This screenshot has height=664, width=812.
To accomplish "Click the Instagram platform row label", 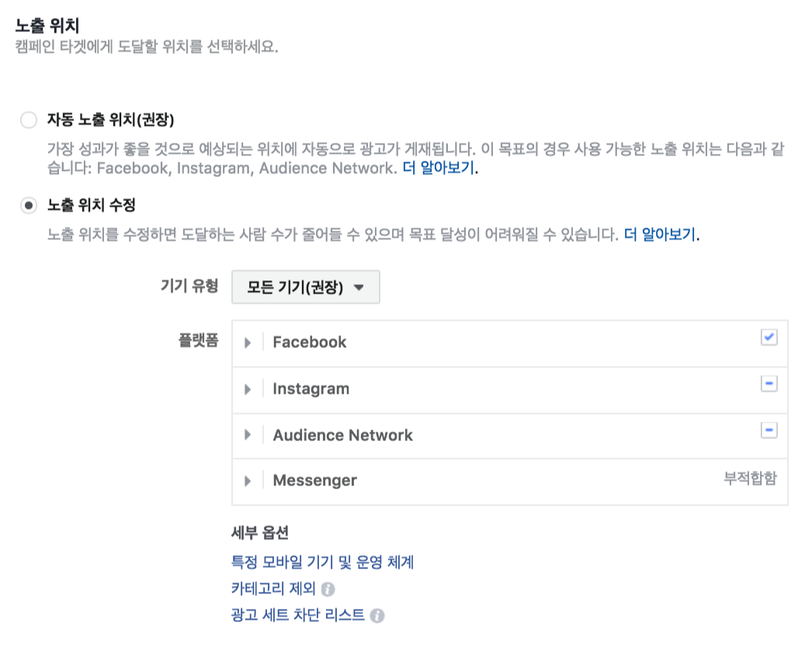I will click(310, 388).
